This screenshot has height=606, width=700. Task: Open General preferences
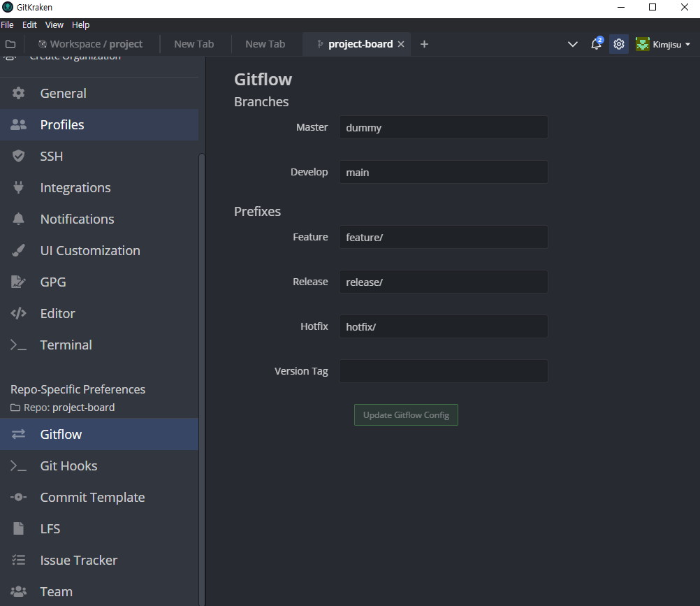pos(99,94)
